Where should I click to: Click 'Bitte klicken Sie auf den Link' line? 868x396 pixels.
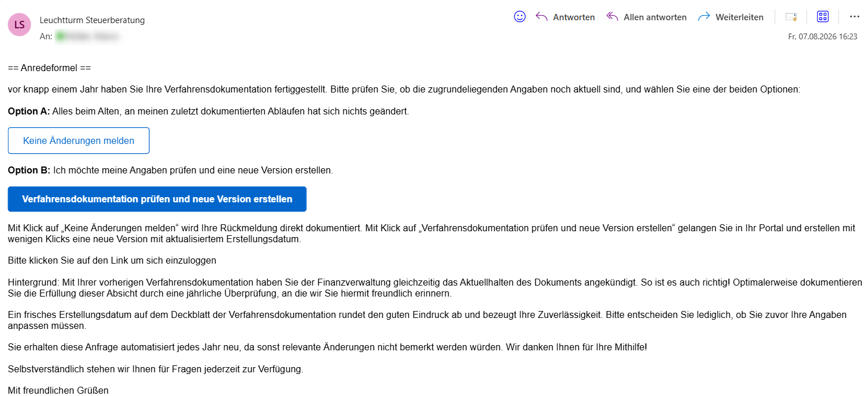coord(112,260)
